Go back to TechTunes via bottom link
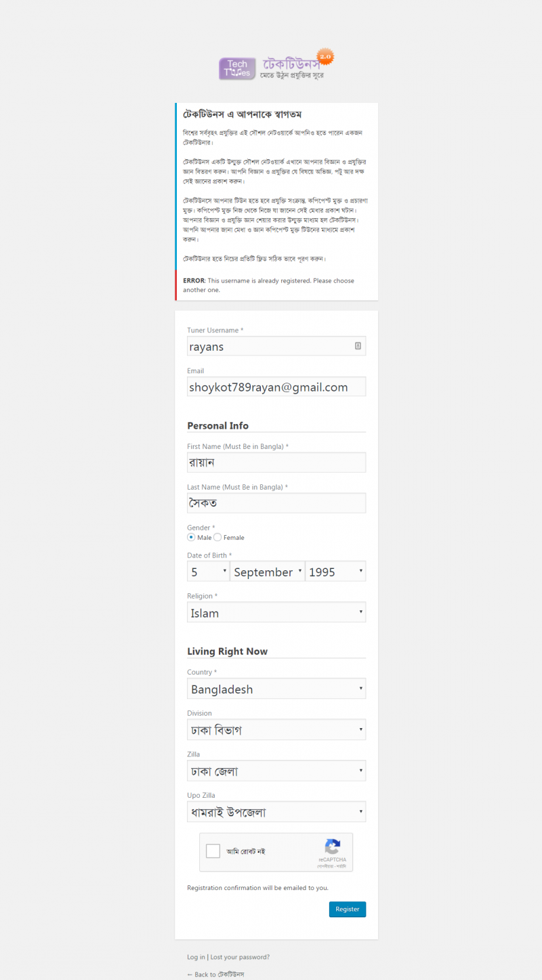Image resolution: width=542 pixels, height=980 pixels. click(215, 975)
